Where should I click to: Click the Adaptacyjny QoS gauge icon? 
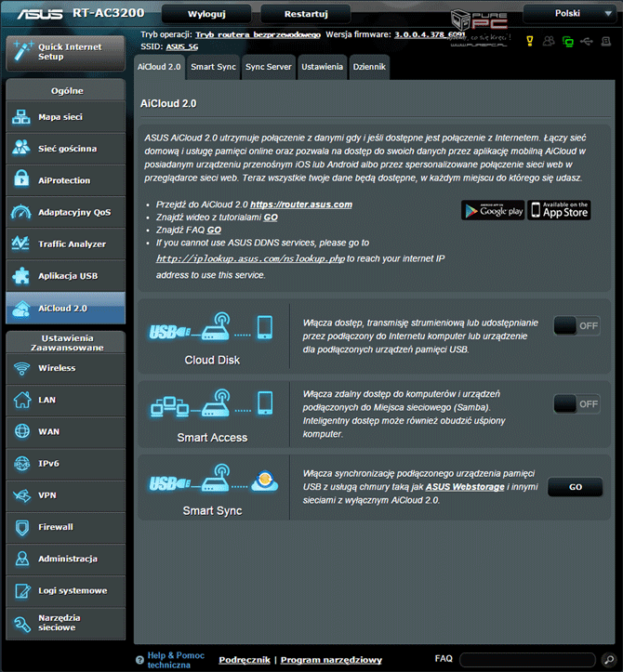click(21, 212)
